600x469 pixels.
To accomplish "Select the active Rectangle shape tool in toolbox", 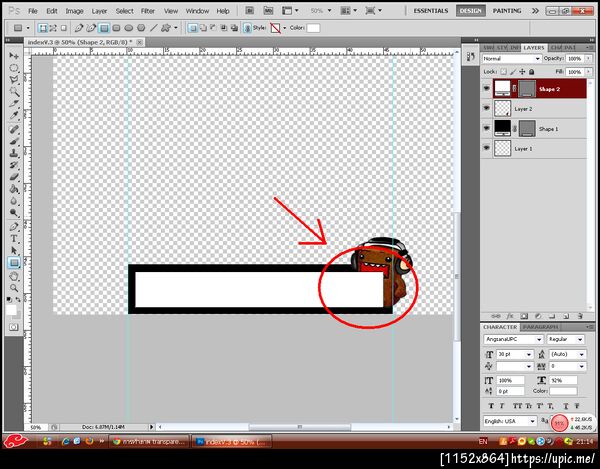I will (14, 263).
